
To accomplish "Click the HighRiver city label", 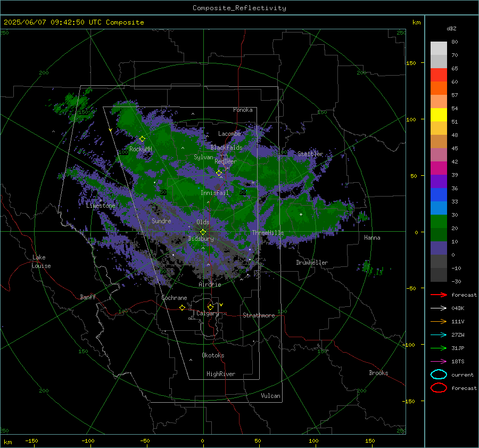I will tap(221, 374).
